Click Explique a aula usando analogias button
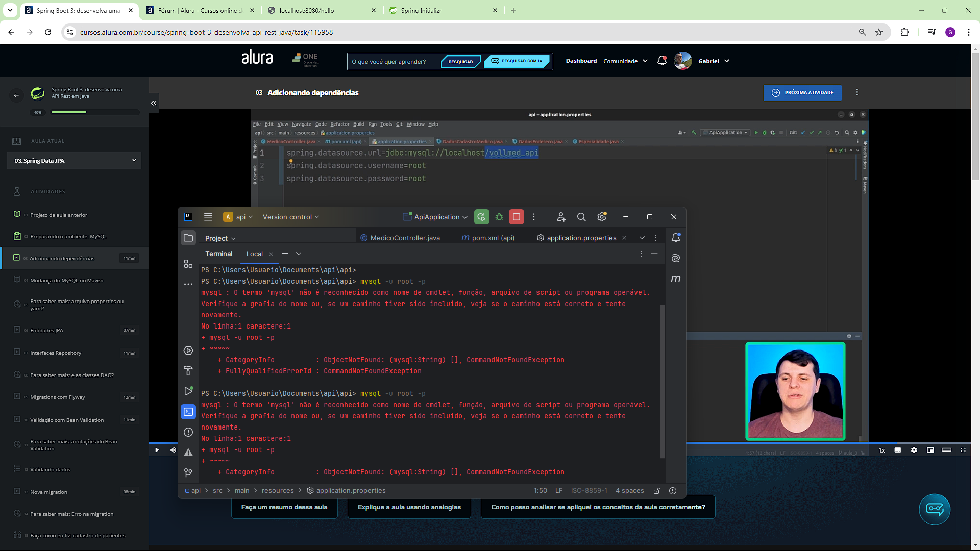 tap(409, 507)
